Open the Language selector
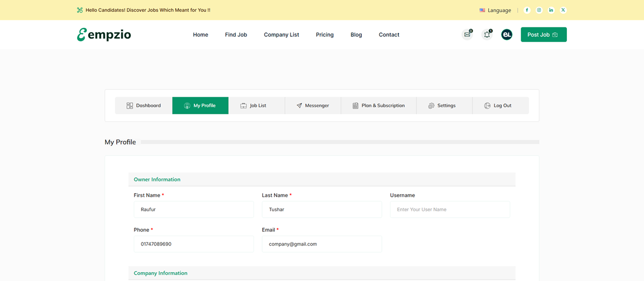The width and height of the screenshot is (644, 281). [495, 10]
